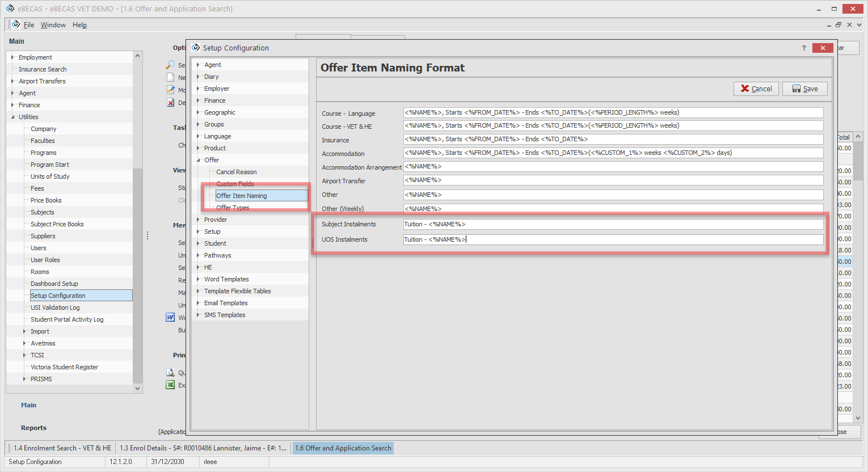Screen dimensions: 868x472
Task: Click the pencil modify icon under Options
Action: tap(170, 90)
